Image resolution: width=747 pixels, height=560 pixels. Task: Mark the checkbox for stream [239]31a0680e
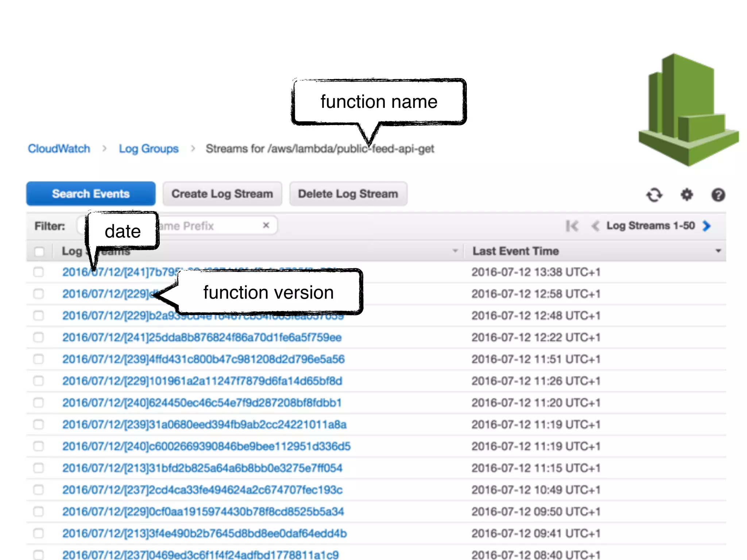click(39, 424)
